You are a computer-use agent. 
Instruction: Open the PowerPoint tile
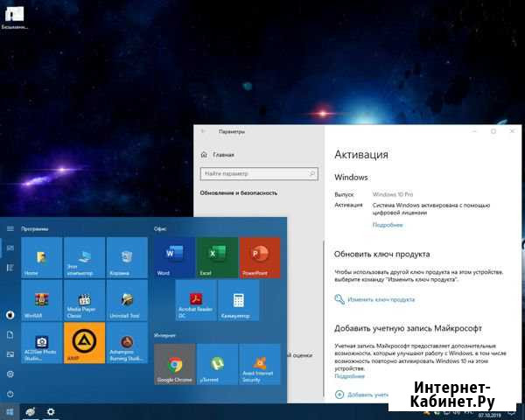260,257
